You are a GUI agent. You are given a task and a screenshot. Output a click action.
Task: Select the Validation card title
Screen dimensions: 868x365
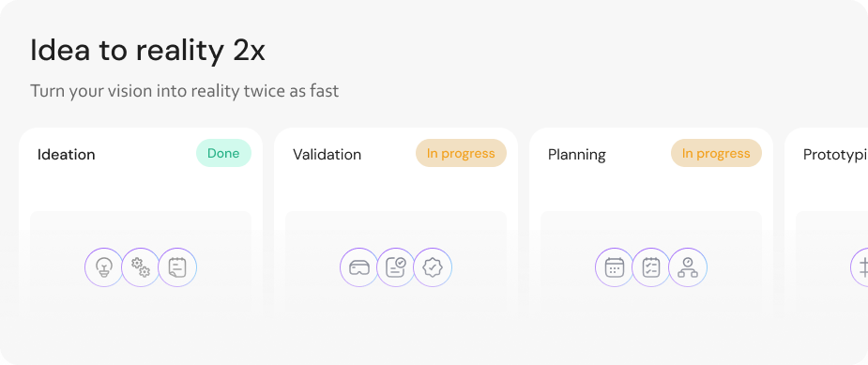(x=327, y=155)
